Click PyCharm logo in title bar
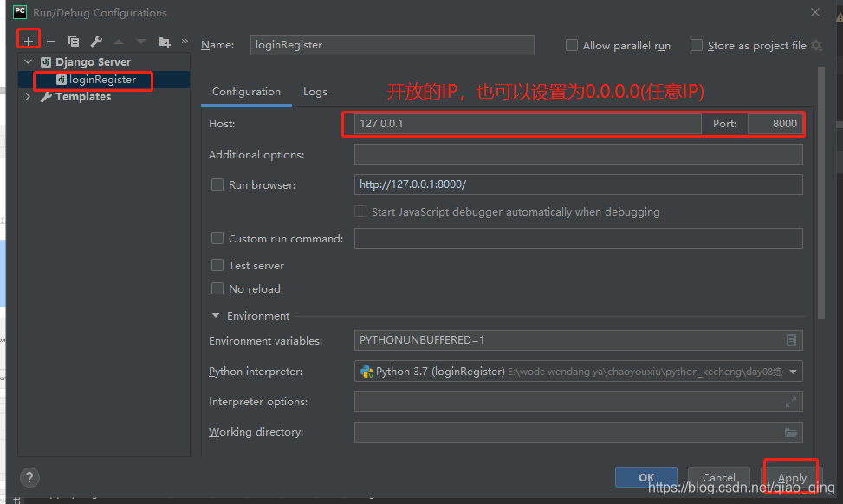 click(20, 12)
